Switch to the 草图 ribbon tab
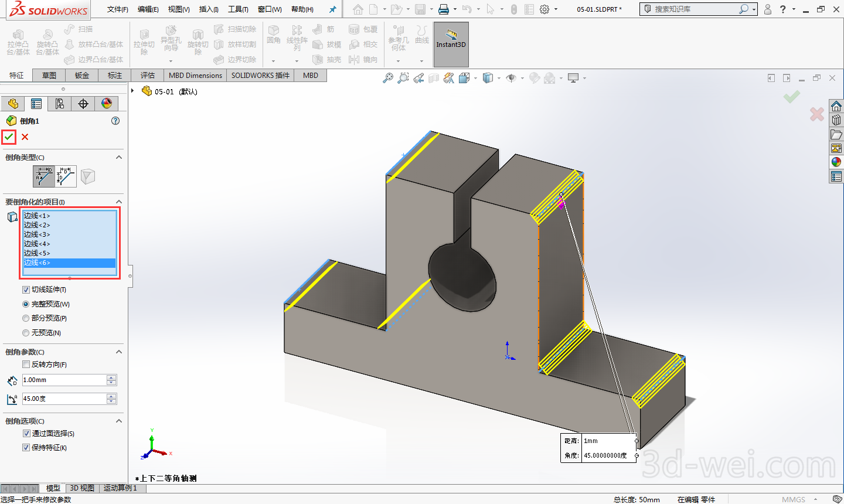The width and height of the screenshot is (844, 504). [x=49, y=76]
